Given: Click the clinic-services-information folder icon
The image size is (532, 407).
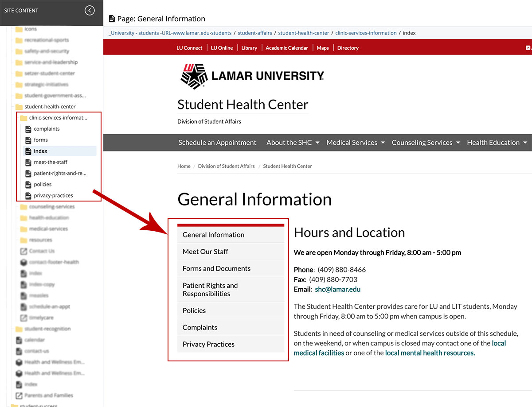Looking at the screenshot, I should coord(23,118).
